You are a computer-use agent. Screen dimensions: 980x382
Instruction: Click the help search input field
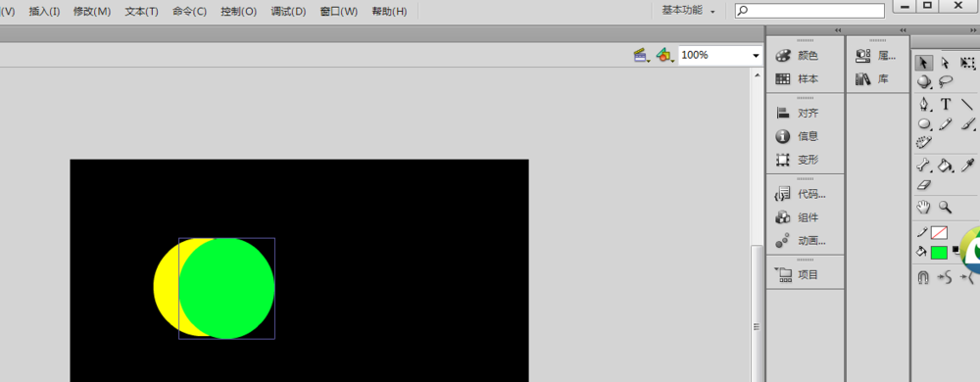pos(809,11)
